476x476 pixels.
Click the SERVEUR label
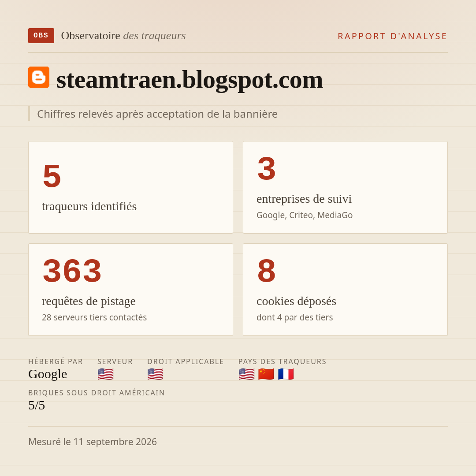[x=115, y=361]
